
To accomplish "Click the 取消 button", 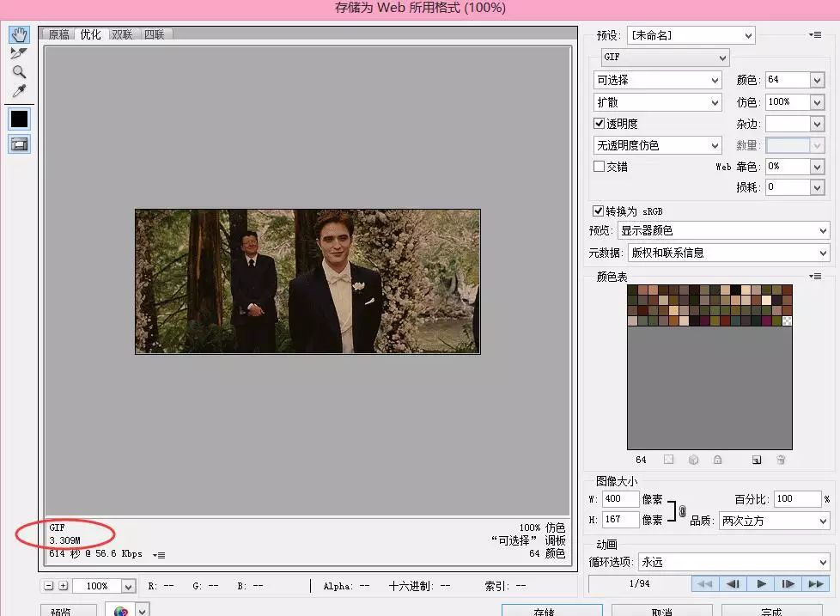I will pyautogui.click(x=662, y=611).
